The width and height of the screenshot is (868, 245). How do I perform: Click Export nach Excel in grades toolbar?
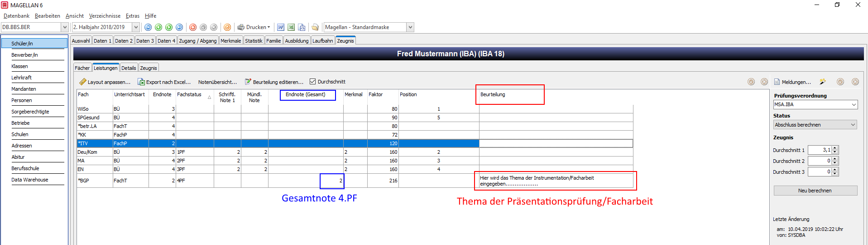point(164,82)
